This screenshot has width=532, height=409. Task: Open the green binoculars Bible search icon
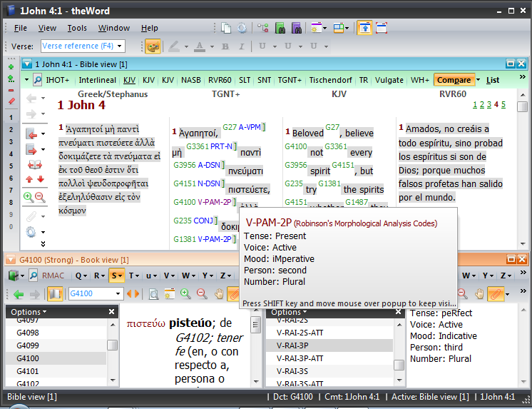pyautogui.click(x=280, y=28)
